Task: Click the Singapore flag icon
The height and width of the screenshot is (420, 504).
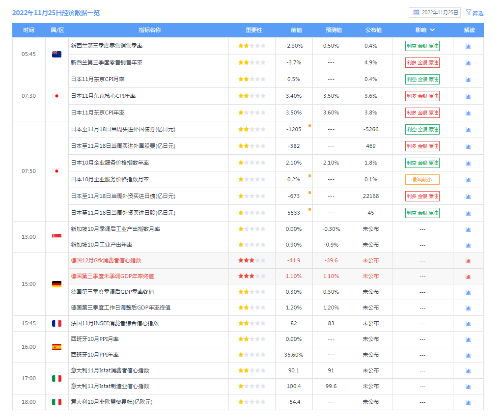Action: [57, 237]
